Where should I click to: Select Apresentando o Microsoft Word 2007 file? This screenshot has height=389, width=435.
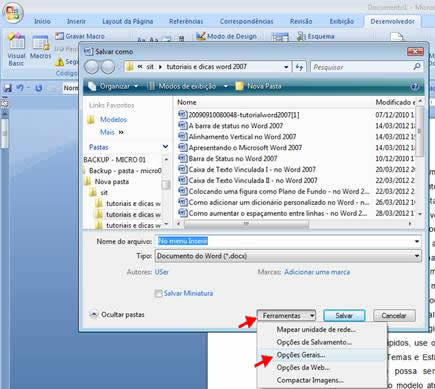(245, 148)
